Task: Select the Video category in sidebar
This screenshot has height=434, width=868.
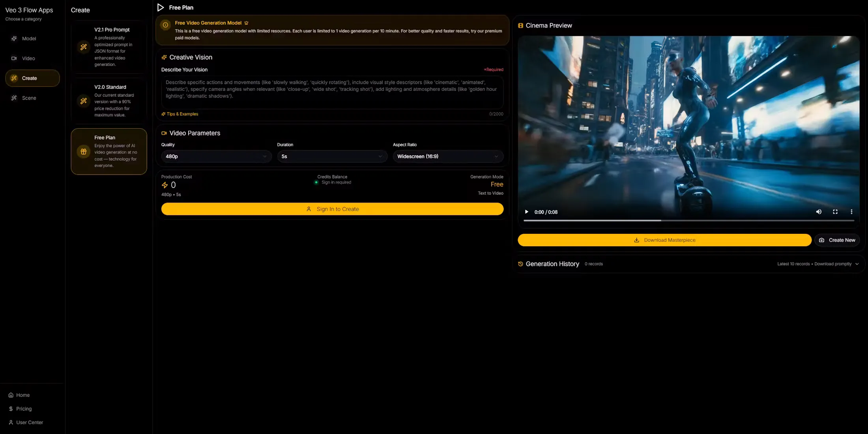Action: click(x=28, y=58)
